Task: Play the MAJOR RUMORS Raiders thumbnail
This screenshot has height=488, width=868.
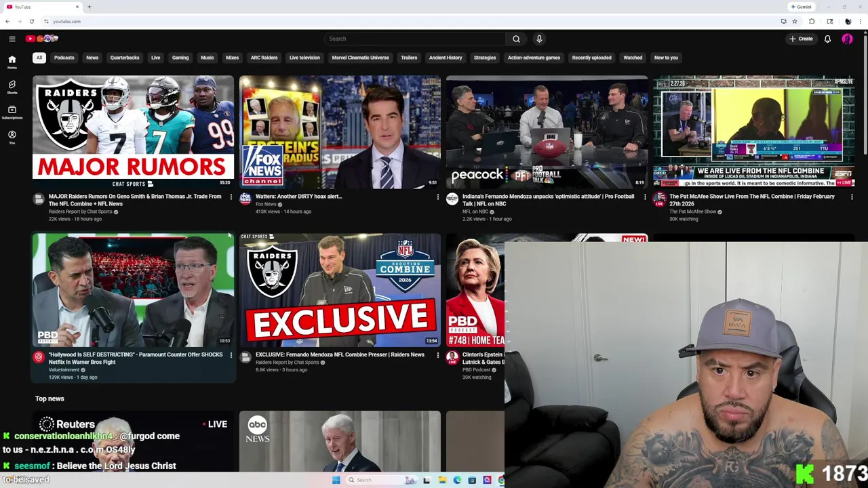Action: point(133,131)
